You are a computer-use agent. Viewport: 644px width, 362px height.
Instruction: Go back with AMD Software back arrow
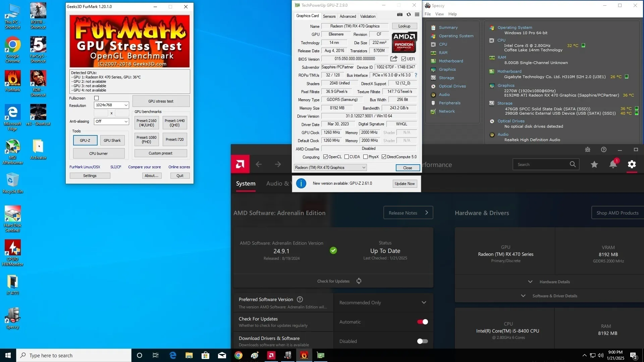259,164
